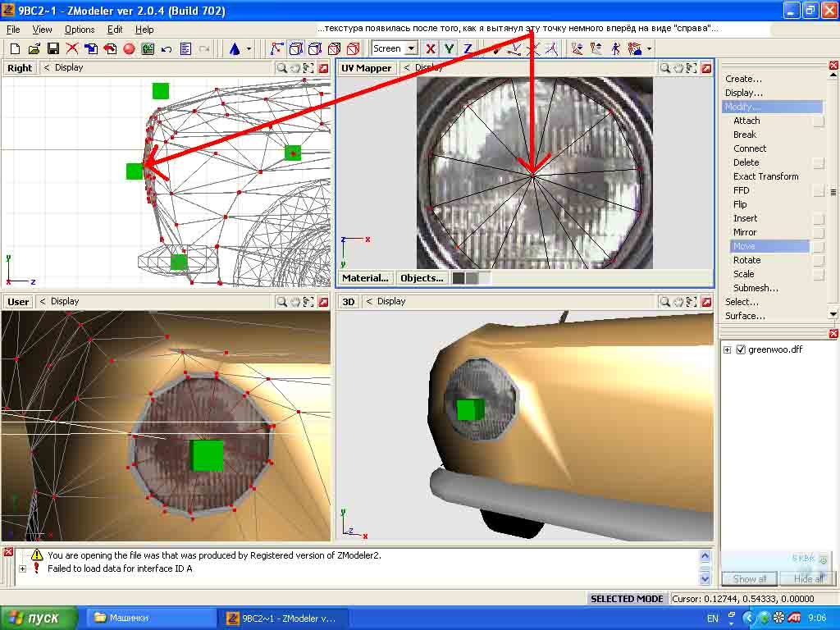
Task: Maximize the Right viewport with red icon
Action: [x=323, y=68]
